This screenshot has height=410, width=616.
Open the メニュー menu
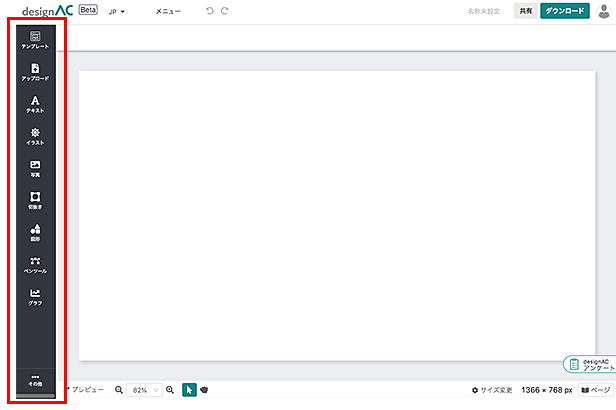(168, 11)
